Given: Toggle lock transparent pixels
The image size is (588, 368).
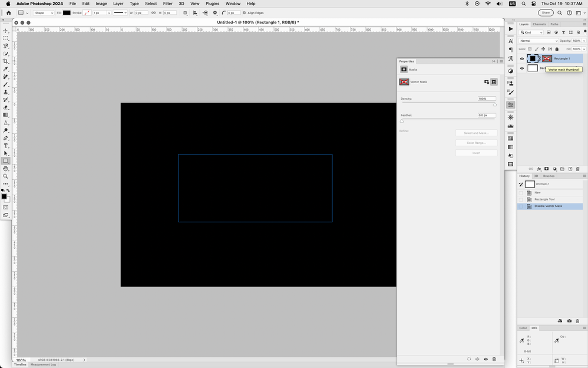Looking at the screenshot, I should (530, 49).
